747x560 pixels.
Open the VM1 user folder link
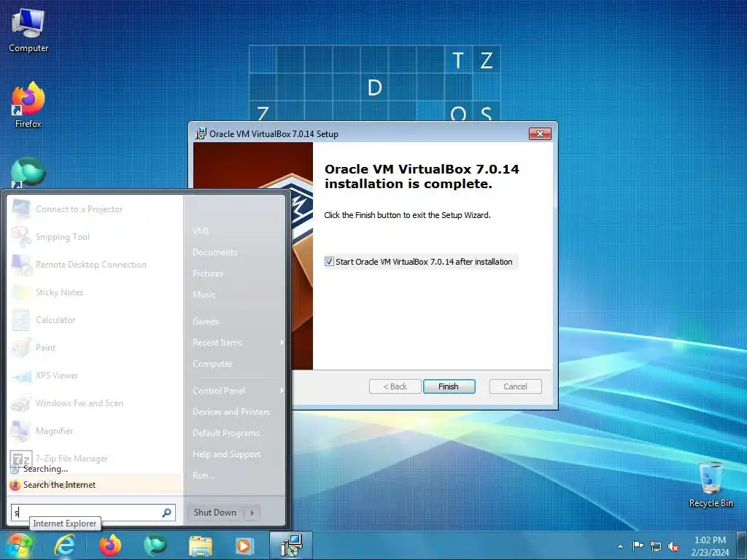tap(201, 230)
